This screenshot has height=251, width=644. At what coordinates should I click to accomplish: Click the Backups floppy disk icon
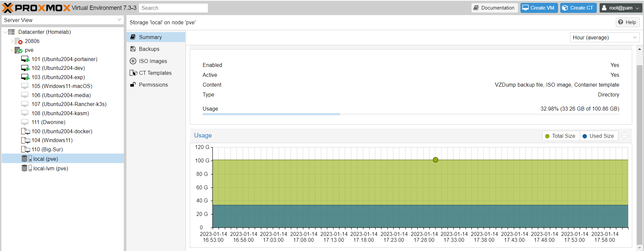[x=133, y=49]
